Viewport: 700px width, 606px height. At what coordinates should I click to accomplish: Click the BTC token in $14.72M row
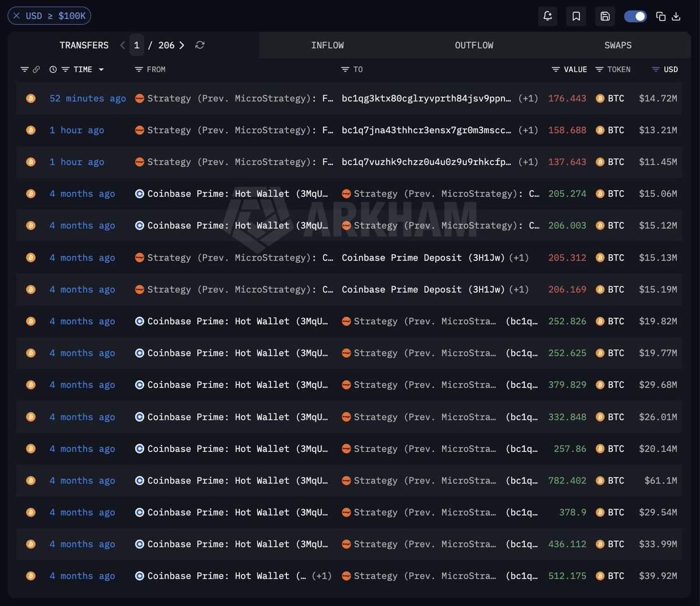[x=616, y=98]
